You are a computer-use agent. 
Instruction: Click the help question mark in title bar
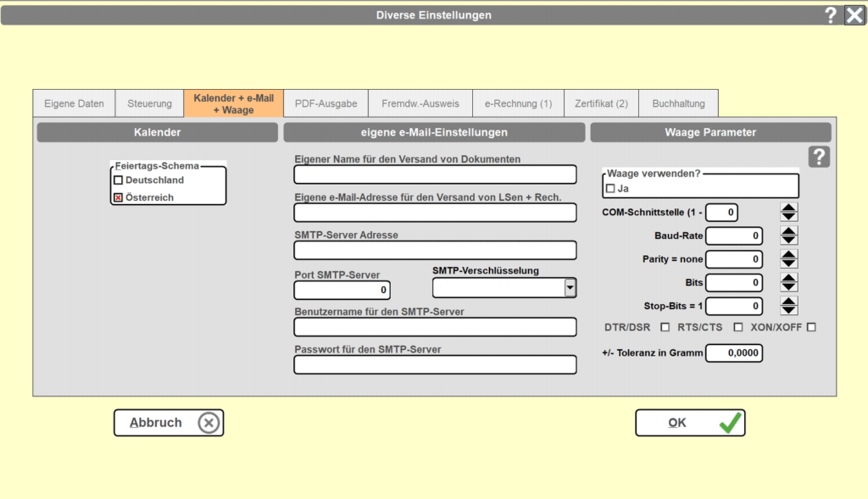831,14
